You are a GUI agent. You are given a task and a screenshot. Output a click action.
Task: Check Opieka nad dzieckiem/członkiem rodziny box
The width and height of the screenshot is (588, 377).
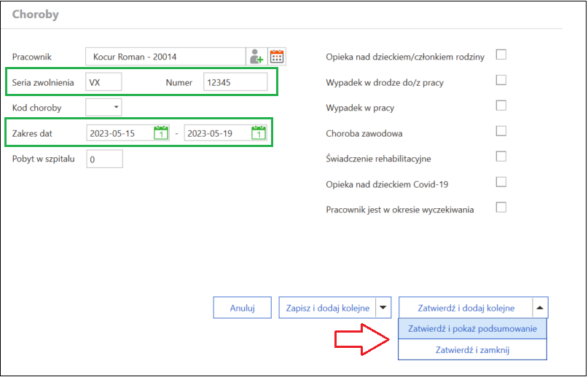click(501, 55)
